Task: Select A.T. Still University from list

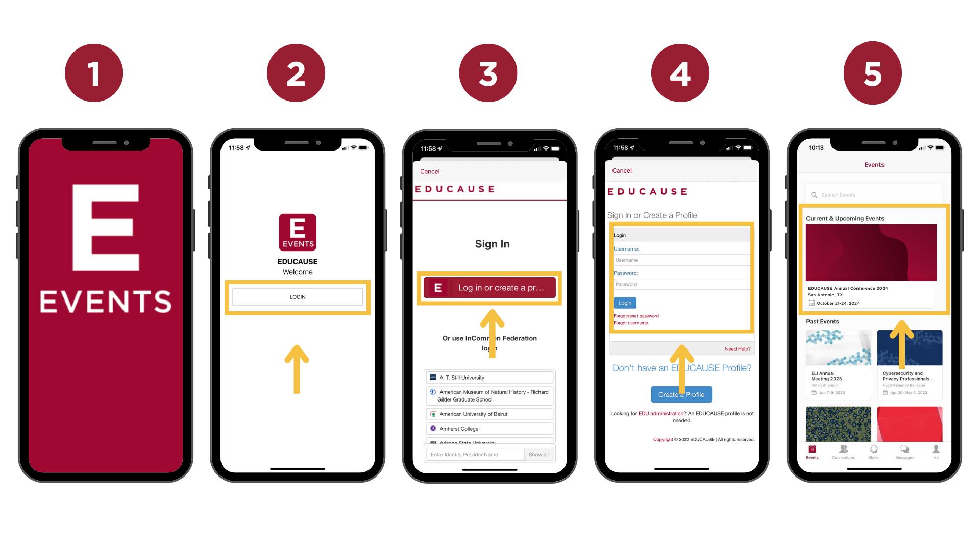Action: (488, 377)
